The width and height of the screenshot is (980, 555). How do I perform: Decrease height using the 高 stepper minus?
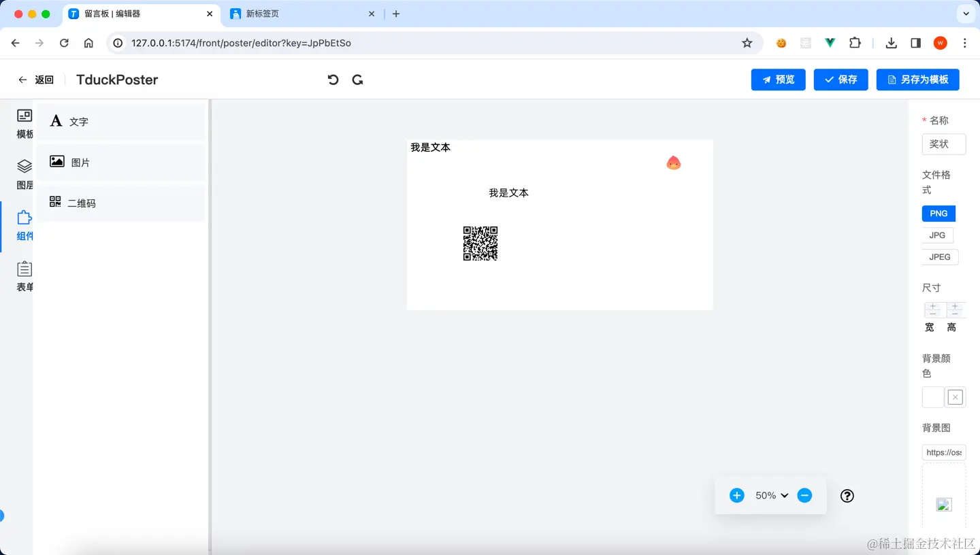(955, 314)
